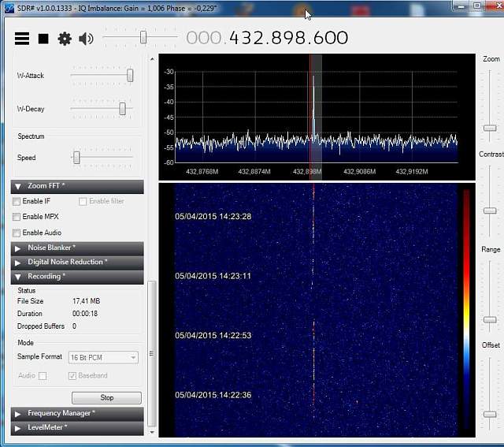Open the hamburger main menu

22,39
